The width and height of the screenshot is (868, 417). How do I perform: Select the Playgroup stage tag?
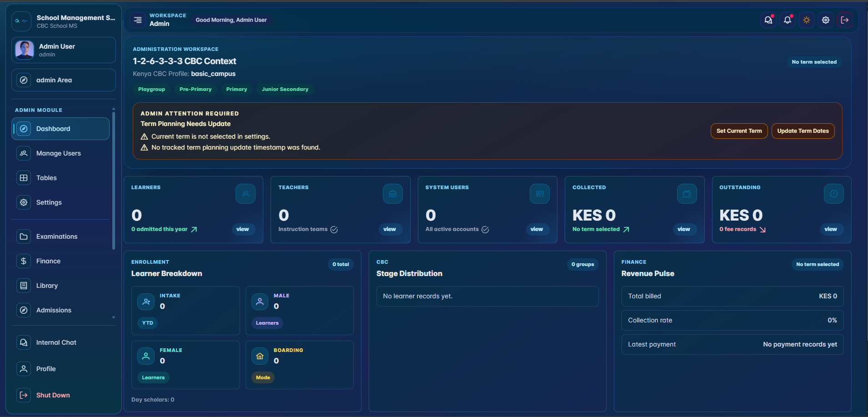(151, 89)
